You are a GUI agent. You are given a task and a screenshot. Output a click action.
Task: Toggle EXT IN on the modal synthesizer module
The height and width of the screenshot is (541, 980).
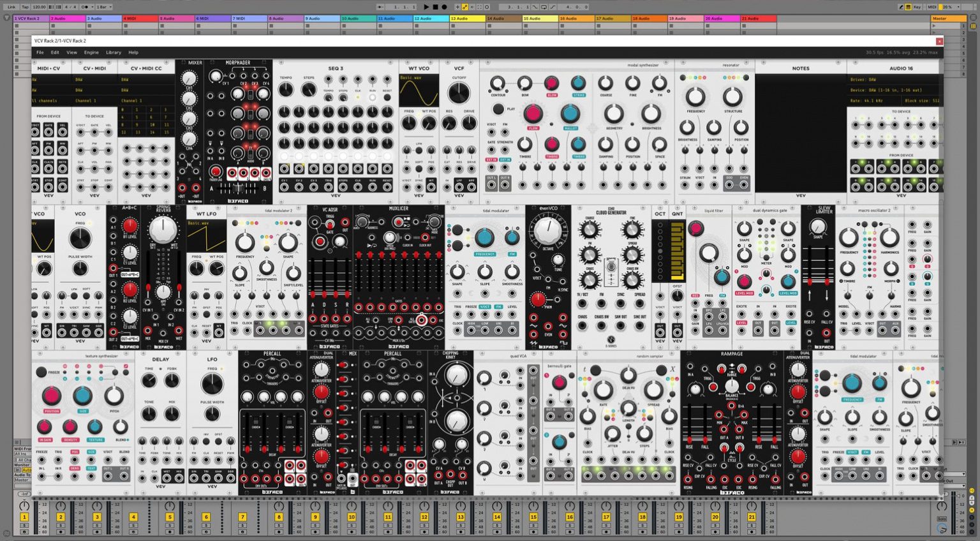coord(491,160)
